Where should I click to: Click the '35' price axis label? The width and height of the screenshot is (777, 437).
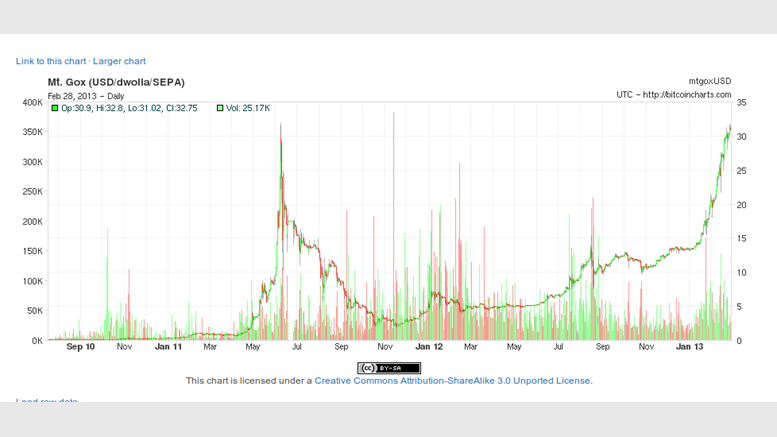coord(741,103)
